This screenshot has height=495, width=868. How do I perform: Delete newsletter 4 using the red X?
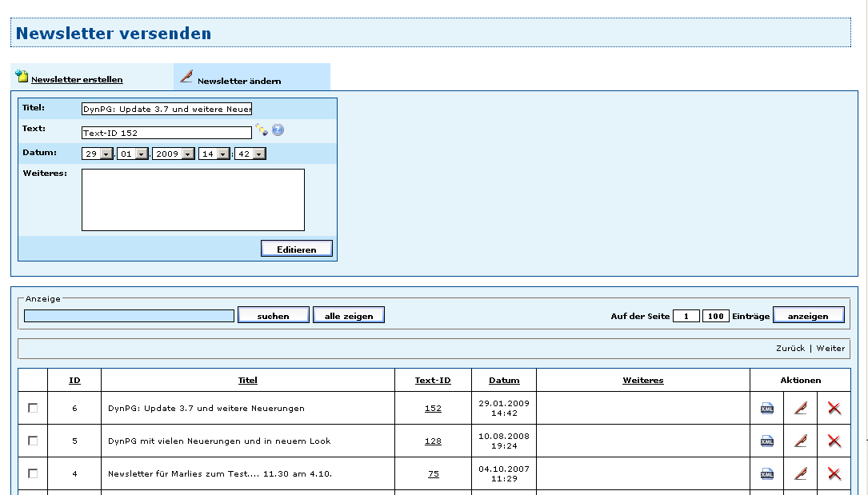(834, 473)
